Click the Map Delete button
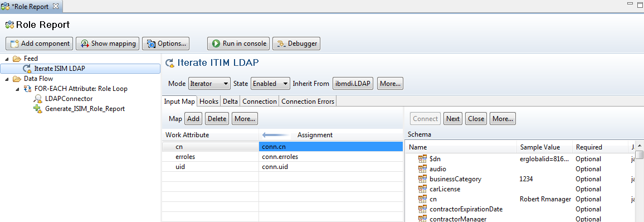The width and height of the screenshot is (644, 222). [x=217, y=119]
